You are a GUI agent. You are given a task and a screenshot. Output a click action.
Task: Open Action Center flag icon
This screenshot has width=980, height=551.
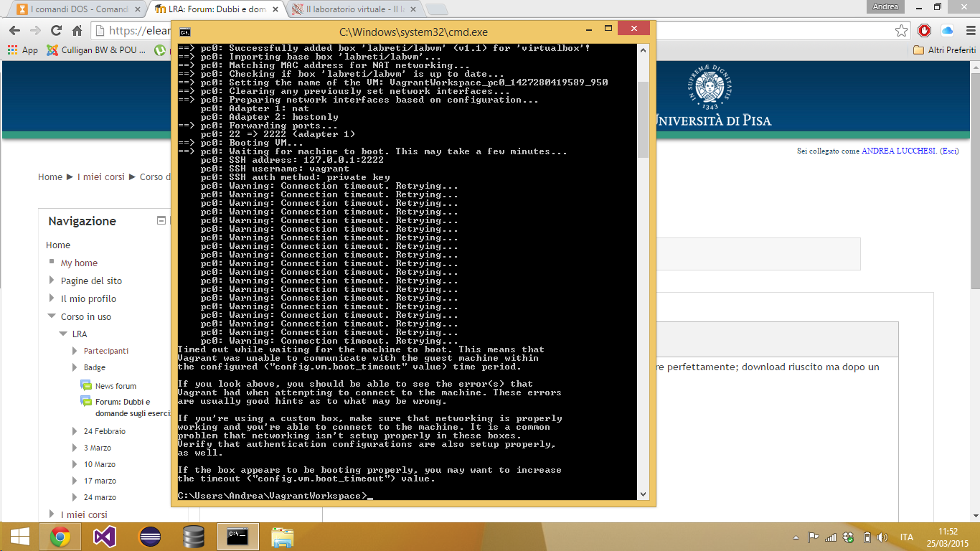pyautogui.click(x=814, y=537)
